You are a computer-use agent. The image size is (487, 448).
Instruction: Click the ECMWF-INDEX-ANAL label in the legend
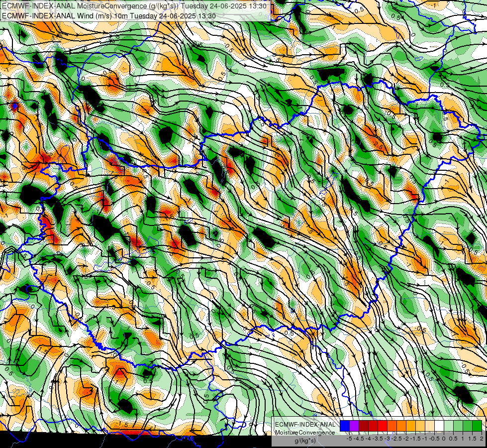305,425
